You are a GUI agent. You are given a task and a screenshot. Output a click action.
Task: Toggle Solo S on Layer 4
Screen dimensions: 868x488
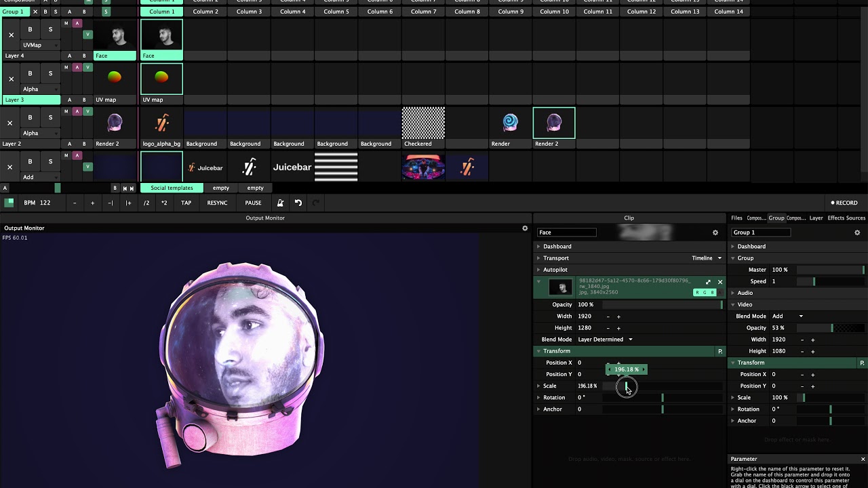[x=50, y=29]
